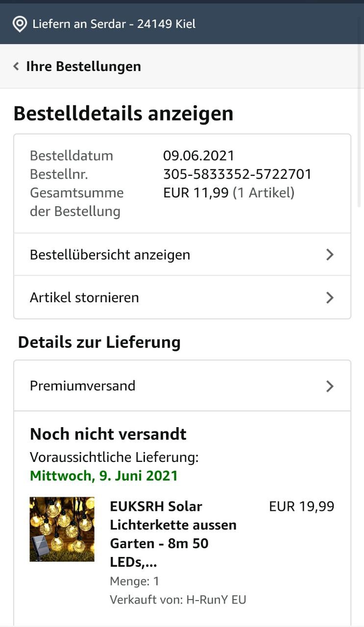The image size is (364, 627).
Task: Tap the Bestelldetails anzeigen heading
Action: [123, 114]
